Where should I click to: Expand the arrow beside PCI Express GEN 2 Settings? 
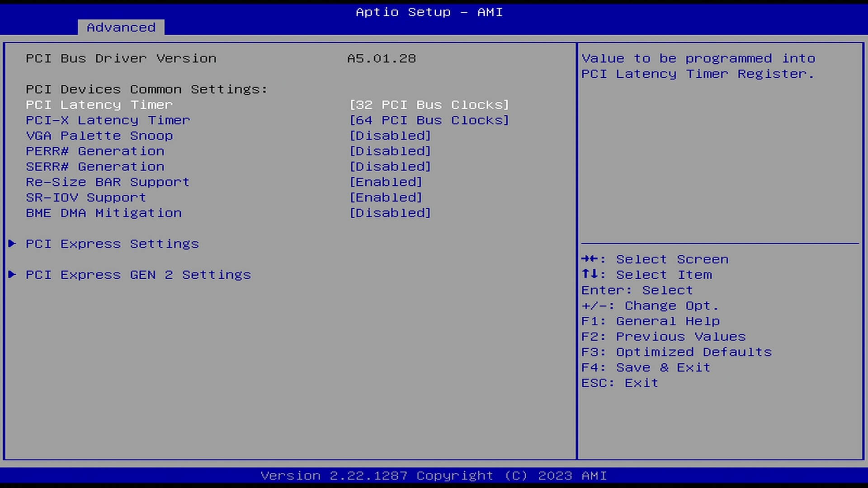12,274
